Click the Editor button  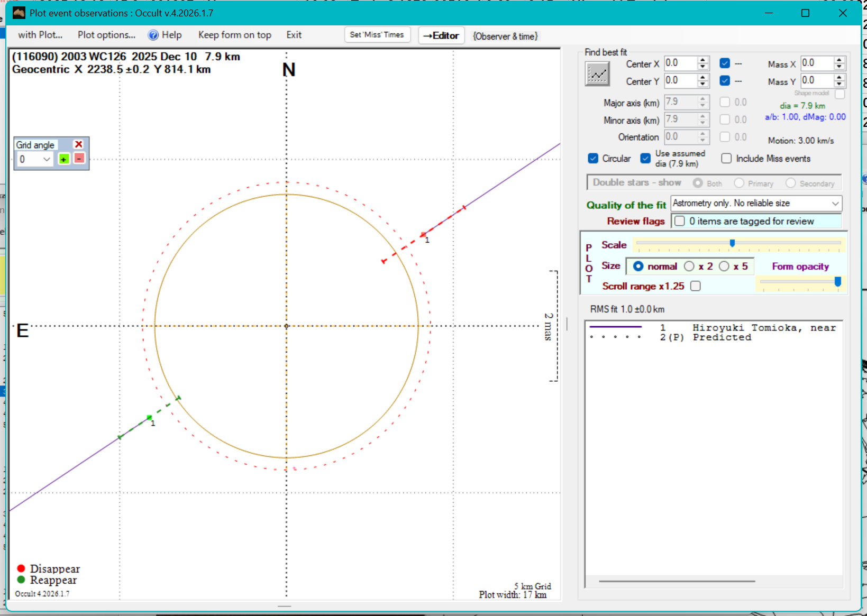[441, 35]
